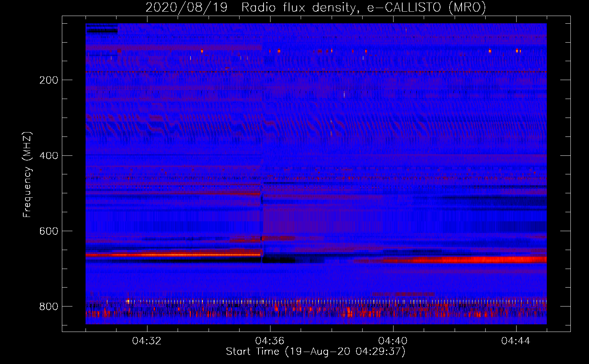
Task: Click the 400 MHz frequency tick label
Action: click(49, 156)
